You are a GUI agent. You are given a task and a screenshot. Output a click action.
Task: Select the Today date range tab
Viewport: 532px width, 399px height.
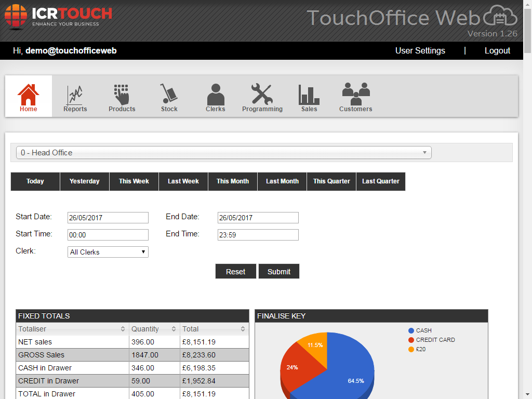tap(35, 181)
